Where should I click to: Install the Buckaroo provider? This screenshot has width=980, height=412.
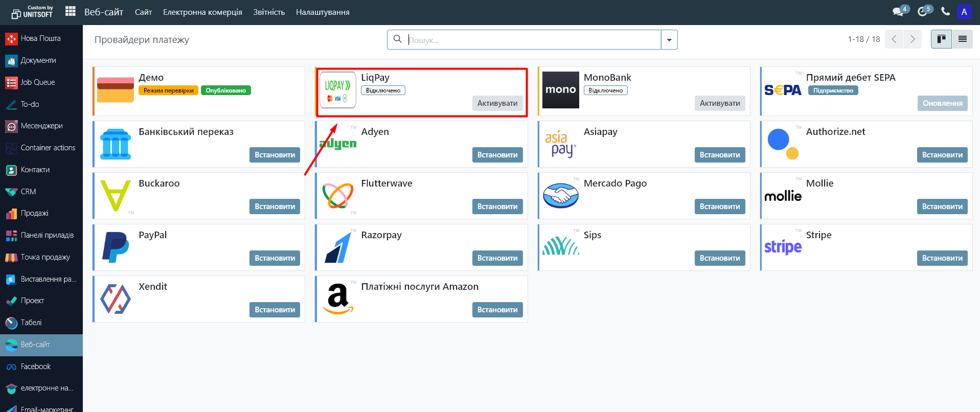pyautogui.click(x=275, y=207)
